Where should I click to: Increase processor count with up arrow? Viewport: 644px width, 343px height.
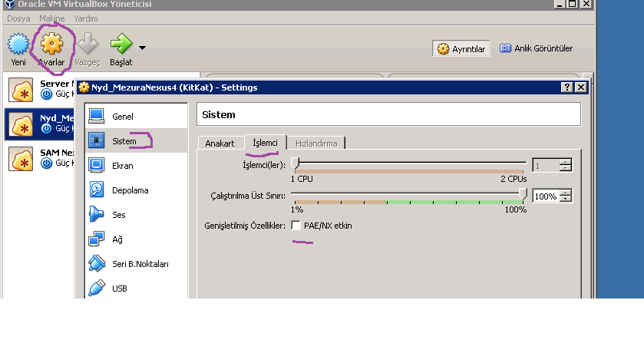click(566, 162)
